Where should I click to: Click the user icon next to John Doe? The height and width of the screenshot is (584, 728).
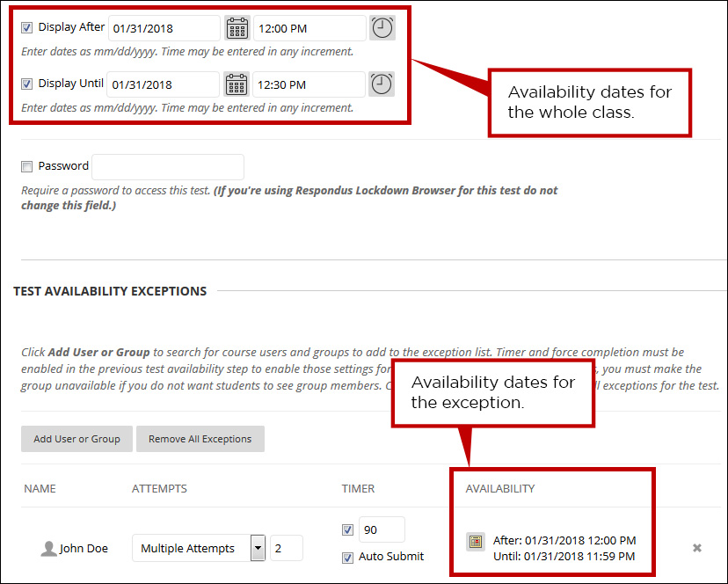coord(48,548)
